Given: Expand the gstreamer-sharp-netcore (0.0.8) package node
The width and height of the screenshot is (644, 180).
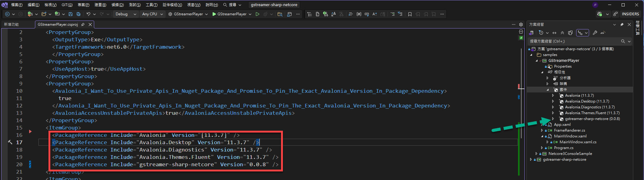Looking at the screenshot, I should tap(553, 119).
